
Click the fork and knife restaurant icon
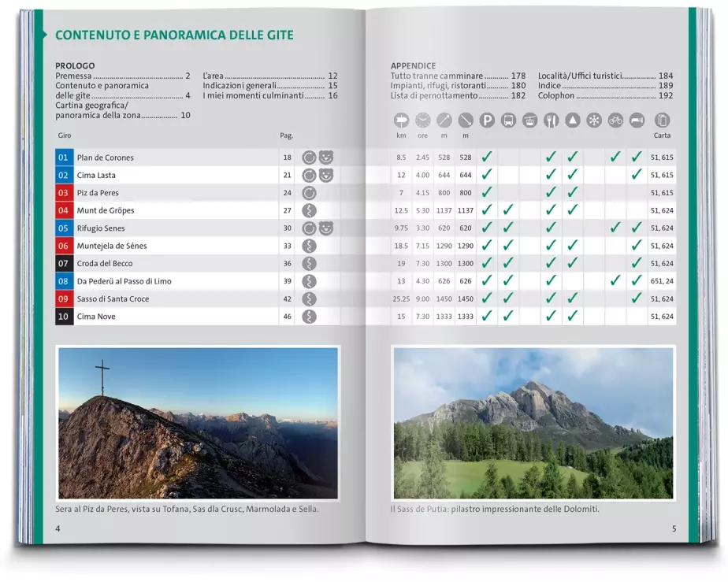[x=551, y=120]
